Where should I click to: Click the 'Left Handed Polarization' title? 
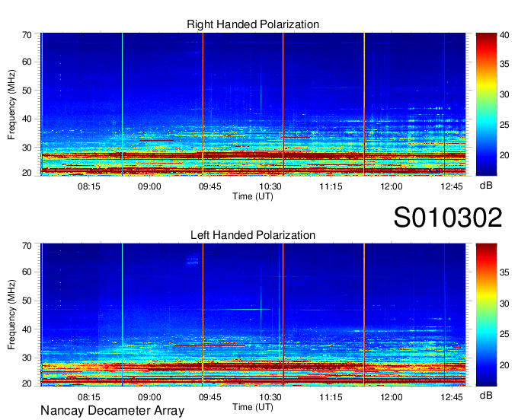253,235
